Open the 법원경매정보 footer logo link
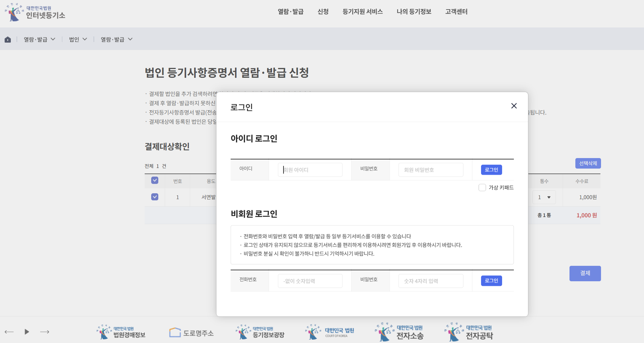 tap(121, 332)
